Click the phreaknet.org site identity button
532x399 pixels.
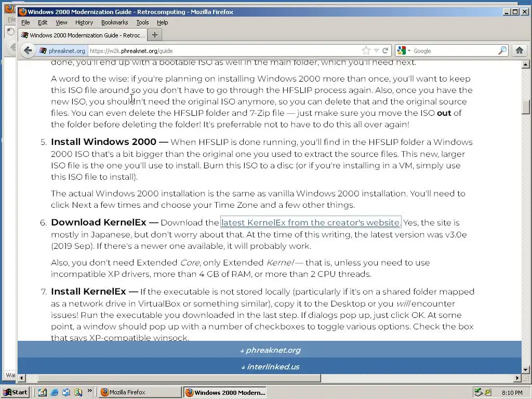click(x=62, y=50)
